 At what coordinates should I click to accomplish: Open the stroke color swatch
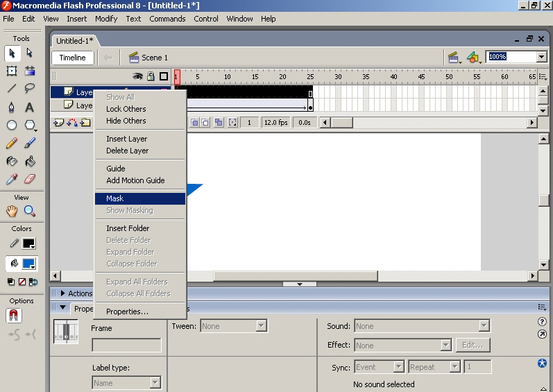[x=29, y=244]
